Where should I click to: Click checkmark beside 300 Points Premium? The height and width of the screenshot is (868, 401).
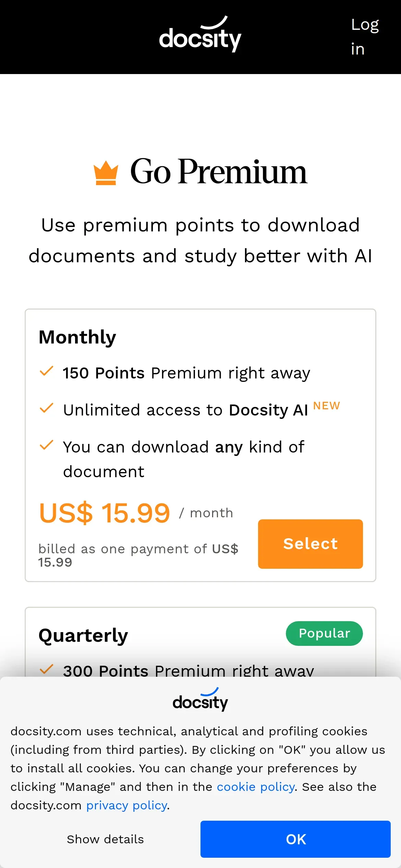point(47,669)
